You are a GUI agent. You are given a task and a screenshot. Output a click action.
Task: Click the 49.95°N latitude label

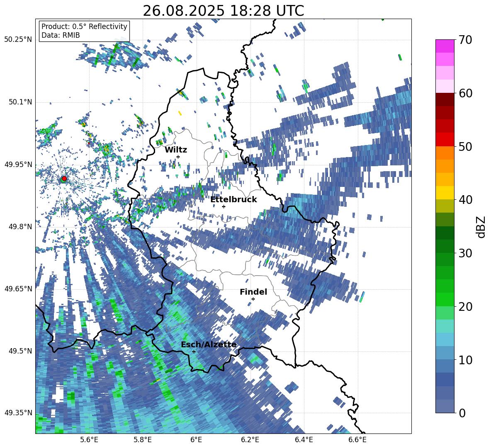pyautogui.click(x=18, y=165)
